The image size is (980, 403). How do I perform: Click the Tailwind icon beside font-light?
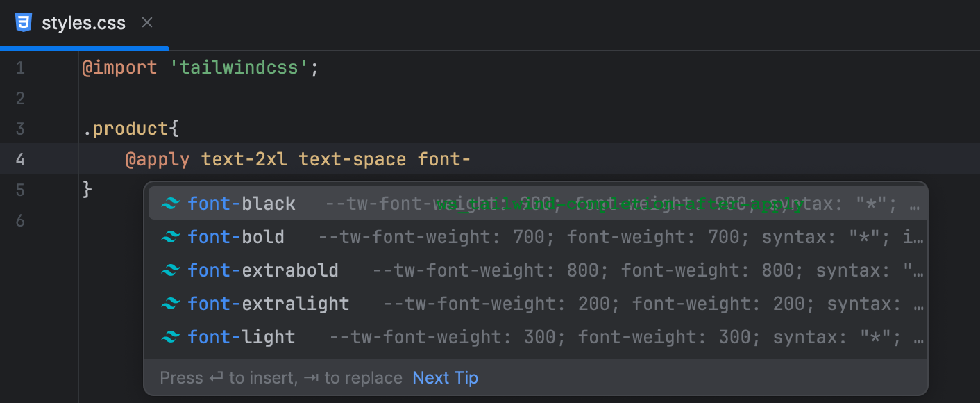170,337
